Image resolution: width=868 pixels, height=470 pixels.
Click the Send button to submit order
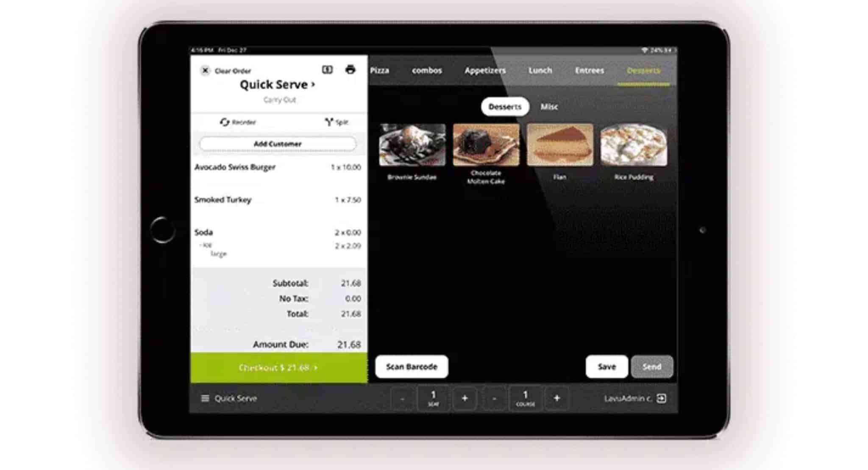(652, 366)
